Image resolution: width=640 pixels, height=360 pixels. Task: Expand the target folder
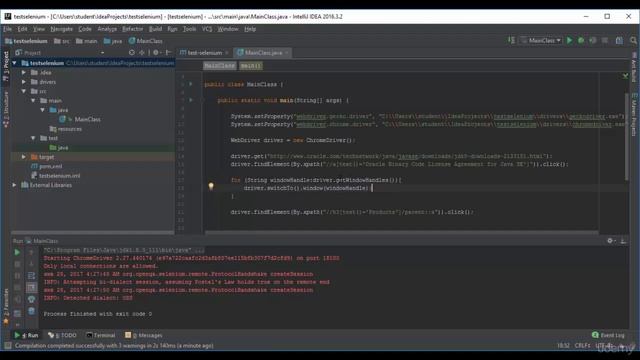[24, 157]
